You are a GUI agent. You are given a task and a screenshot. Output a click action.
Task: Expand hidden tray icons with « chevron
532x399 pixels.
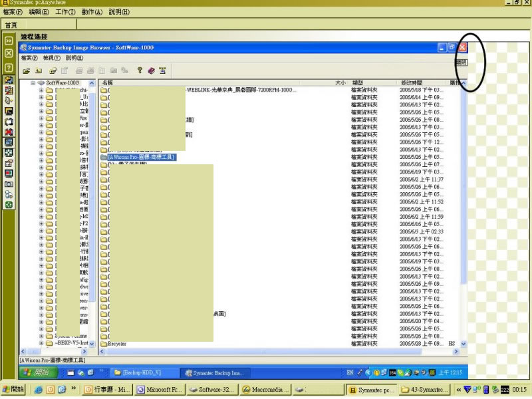[x=458, y=390]
